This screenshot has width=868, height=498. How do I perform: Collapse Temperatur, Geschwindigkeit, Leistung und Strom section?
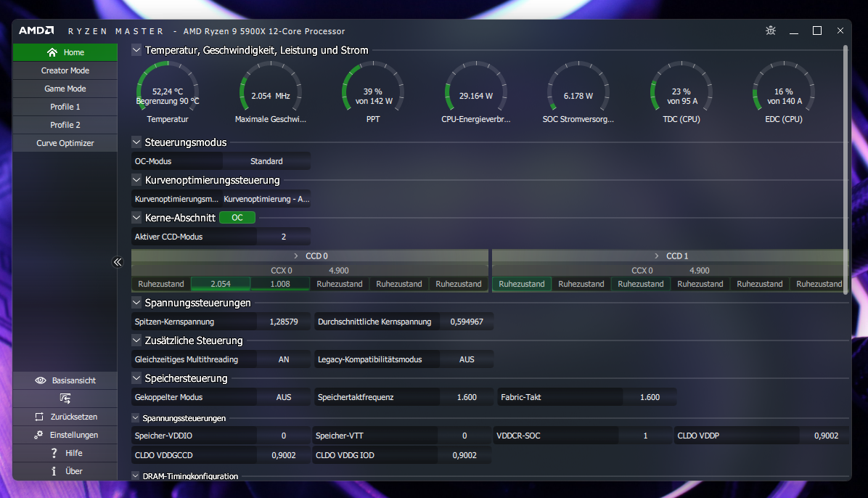(136, 50)
